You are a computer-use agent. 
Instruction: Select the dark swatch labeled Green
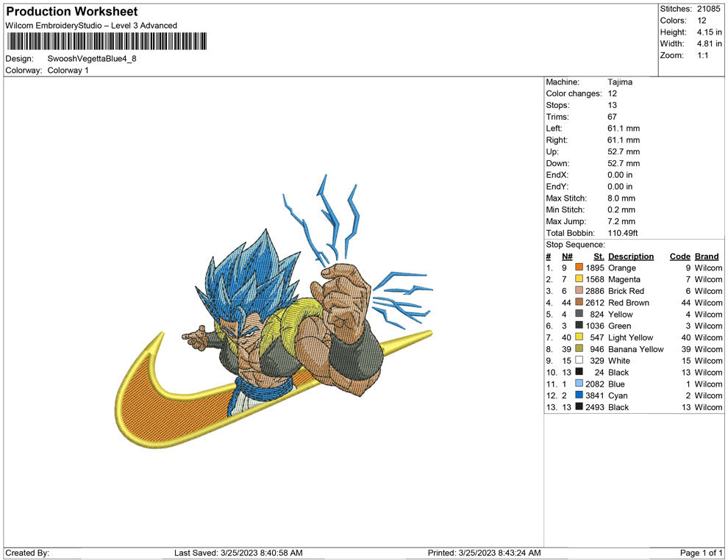pyautogui.click(x=579, y=326)
